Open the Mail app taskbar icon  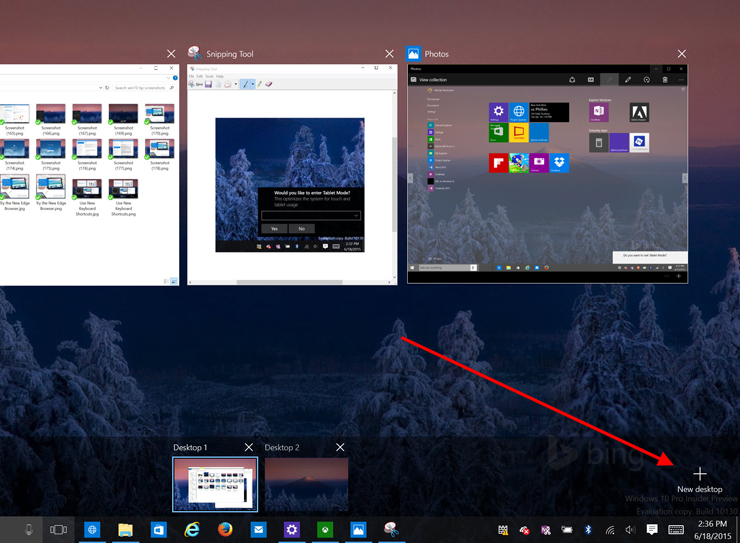(x=258, y=529)
